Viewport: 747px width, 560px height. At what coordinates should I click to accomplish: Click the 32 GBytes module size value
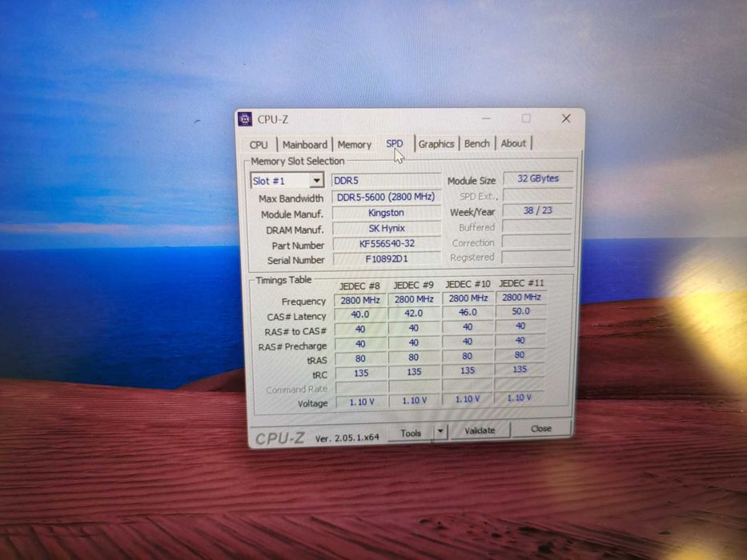click(538, 178)
